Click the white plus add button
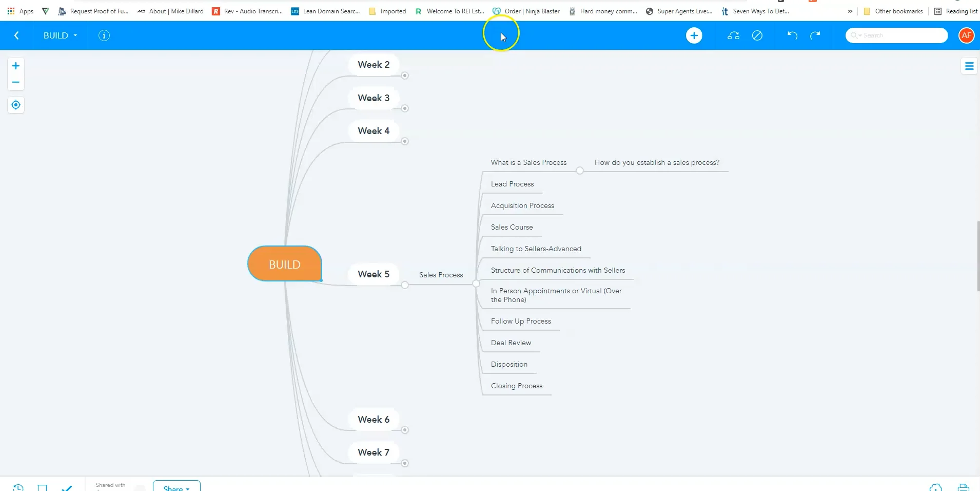 pyautogui.click(x=694, y=35)
